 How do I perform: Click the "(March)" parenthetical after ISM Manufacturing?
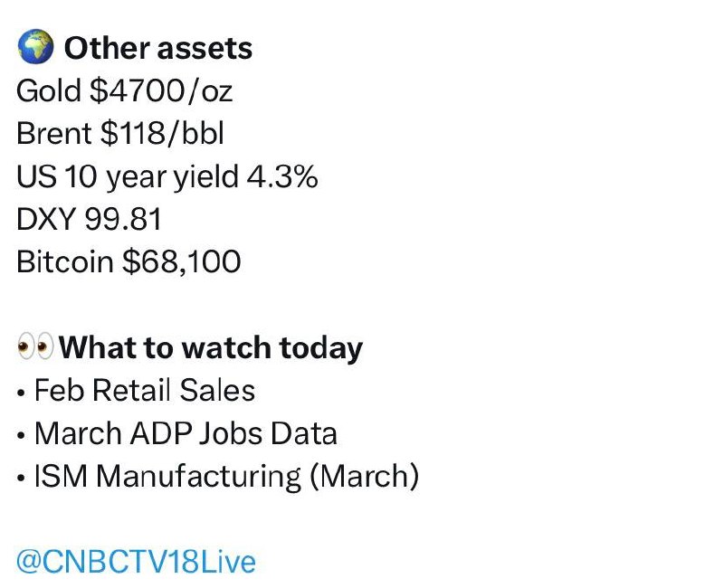coord(364,476)
